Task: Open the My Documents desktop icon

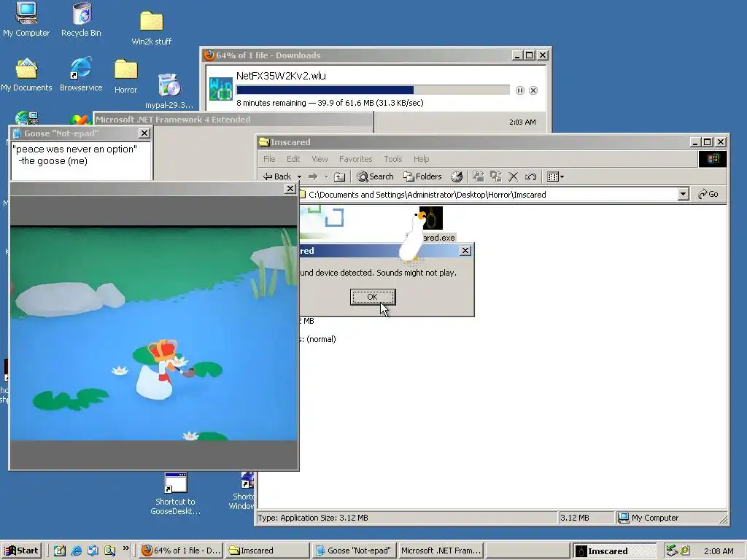Action: [x=26, y=75]
